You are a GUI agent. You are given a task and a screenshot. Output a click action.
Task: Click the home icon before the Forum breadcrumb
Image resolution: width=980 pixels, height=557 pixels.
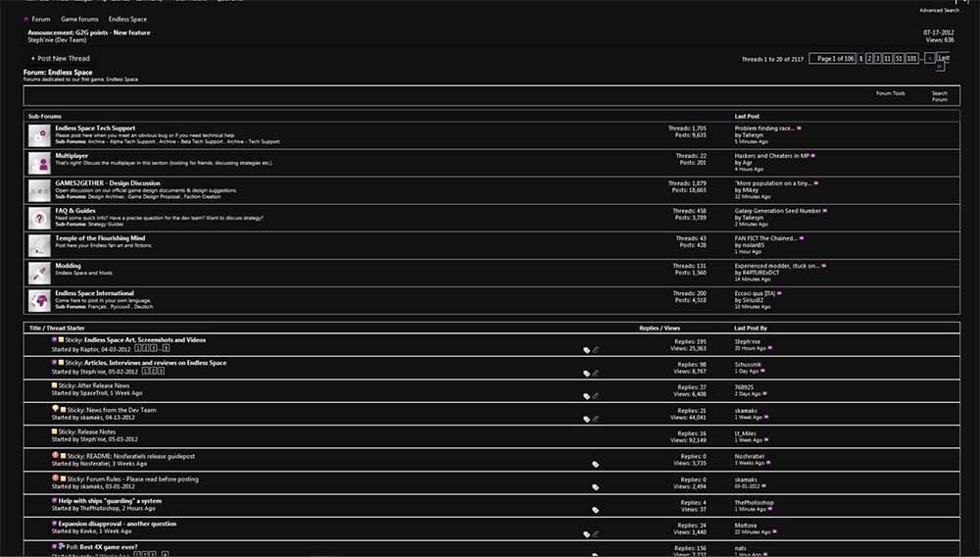pyautogui.click(x=25, y=20)
